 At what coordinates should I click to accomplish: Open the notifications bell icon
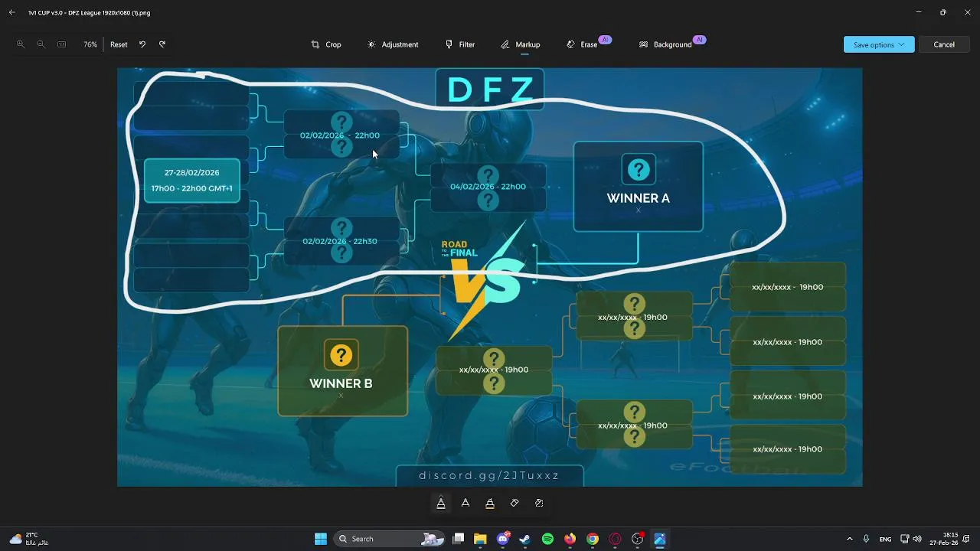click(966, 539)
